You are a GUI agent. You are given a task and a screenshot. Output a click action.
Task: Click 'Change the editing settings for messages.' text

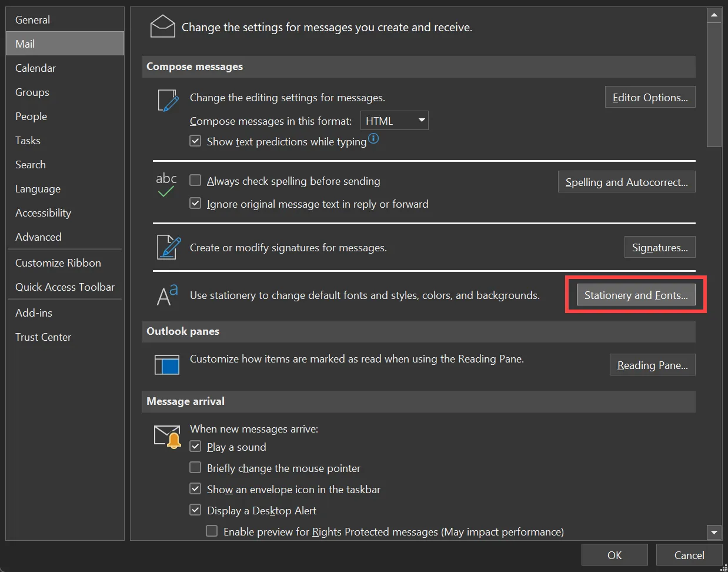point(288,98)
